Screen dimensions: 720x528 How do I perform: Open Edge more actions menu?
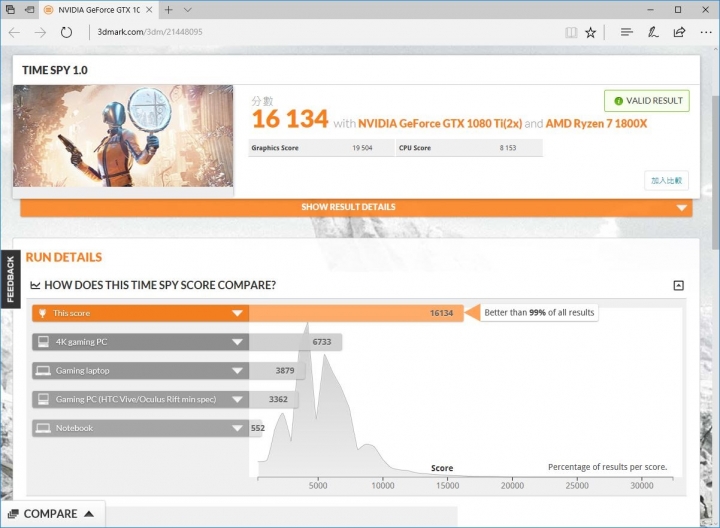pyautogui.click(x=706, y=32)
